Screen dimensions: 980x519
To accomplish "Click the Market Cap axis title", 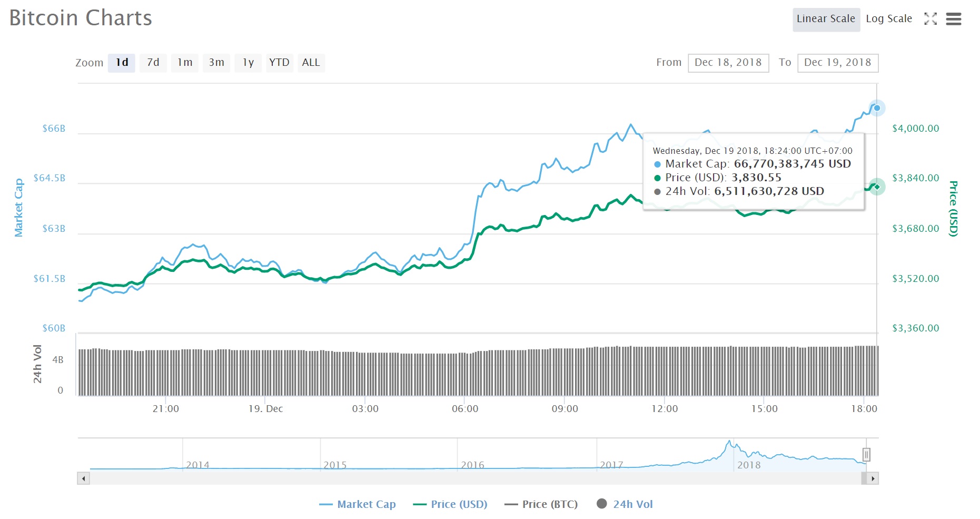I will (19, 208).
